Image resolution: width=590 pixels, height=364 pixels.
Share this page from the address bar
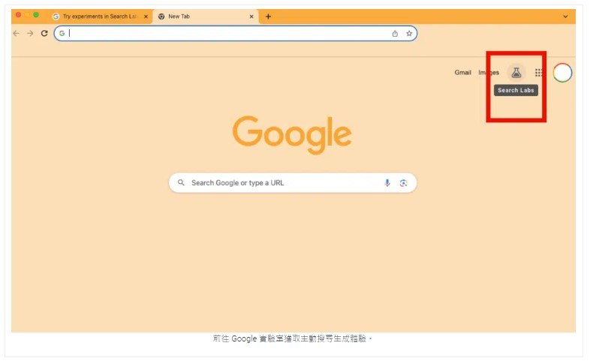pos(395,34)
